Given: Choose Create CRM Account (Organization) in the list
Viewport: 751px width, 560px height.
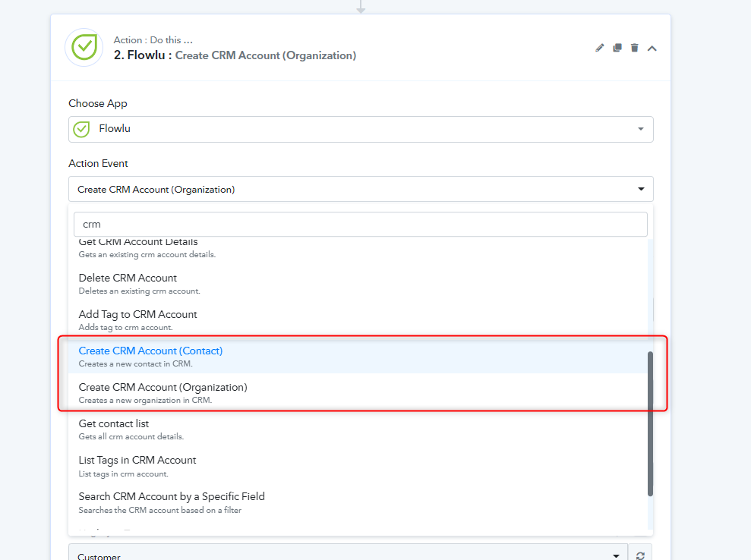Looking at the screenshot, I should coord(358,393).
